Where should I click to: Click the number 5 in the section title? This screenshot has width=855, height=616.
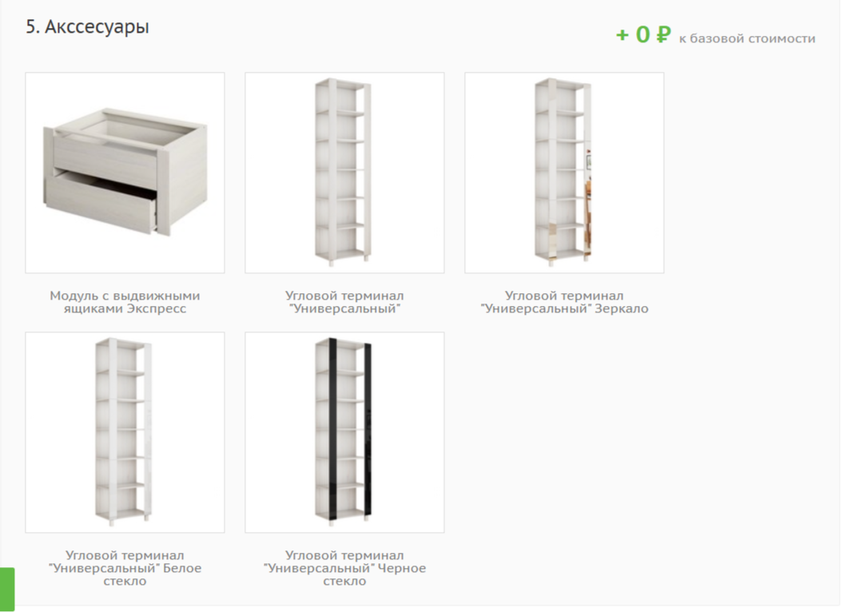(x=30, y=26)
